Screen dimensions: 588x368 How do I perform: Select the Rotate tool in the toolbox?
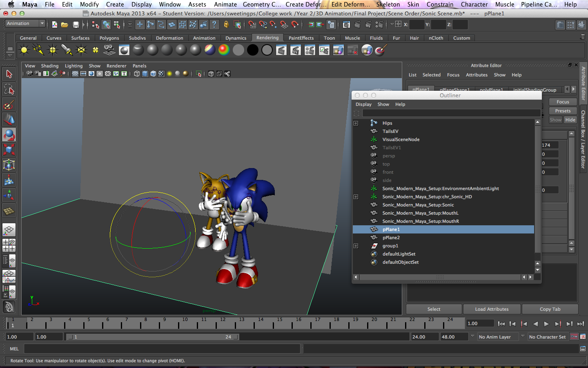pyautogui.click(x=9, y=135)
